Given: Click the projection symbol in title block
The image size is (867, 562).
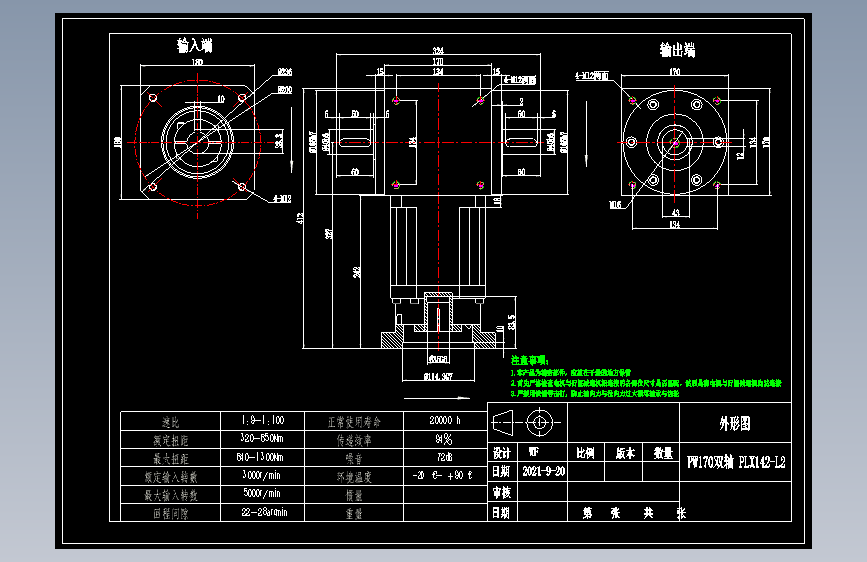Looking at the screenshot, I should tap(526, 423).
